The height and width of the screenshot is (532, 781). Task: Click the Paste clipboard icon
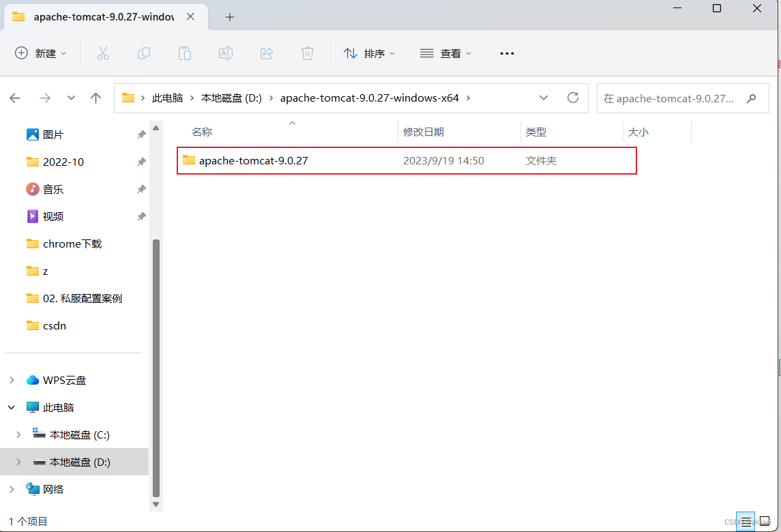185,53
